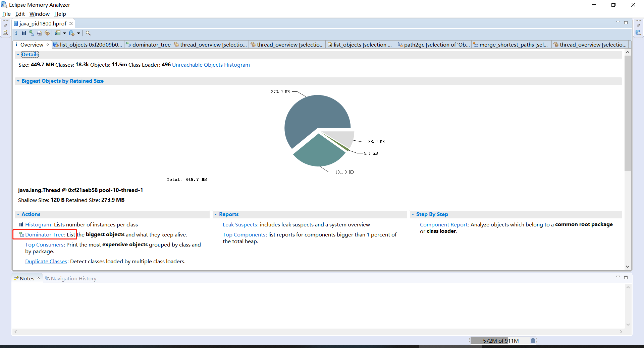Open the Query Browser dropdown arrow
The width and height of the screenshot is (644, 348).
(78, 33)
